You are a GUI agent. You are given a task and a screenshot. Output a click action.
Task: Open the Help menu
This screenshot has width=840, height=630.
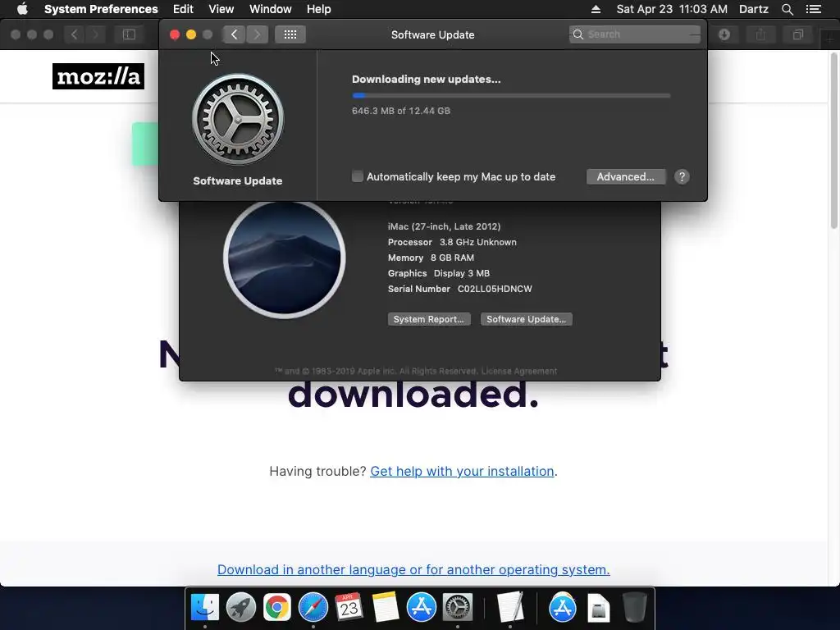(319, 9)
